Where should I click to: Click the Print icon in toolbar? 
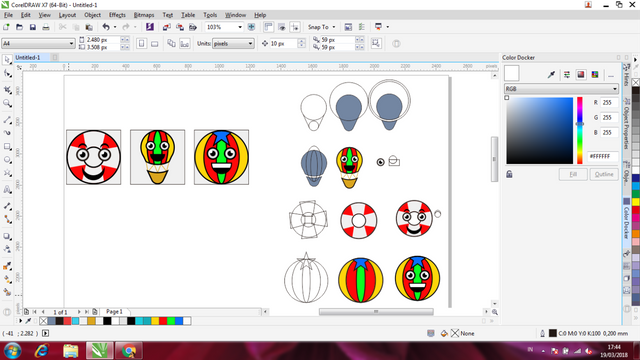tap(46, 27)
